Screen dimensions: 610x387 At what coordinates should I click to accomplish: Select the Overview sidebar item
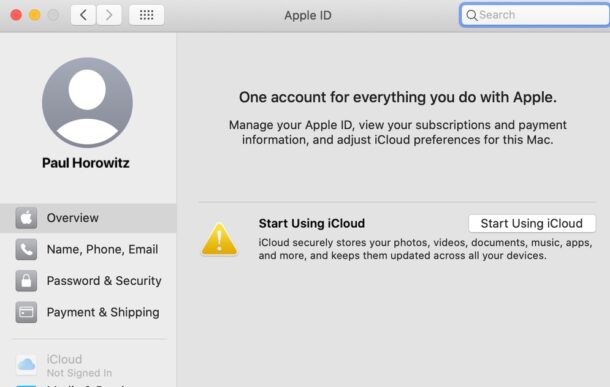point(88,218)
